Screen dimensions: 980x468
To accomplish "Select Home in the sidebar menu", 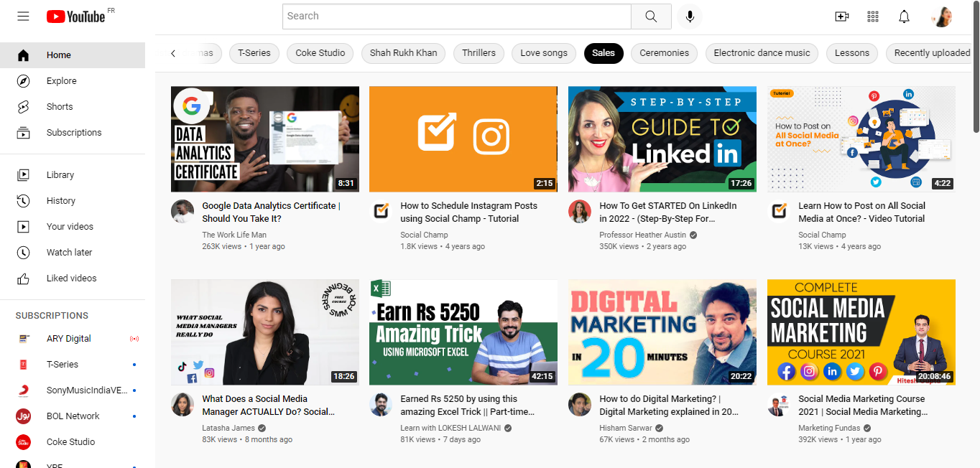I will (x=58, y=55).
